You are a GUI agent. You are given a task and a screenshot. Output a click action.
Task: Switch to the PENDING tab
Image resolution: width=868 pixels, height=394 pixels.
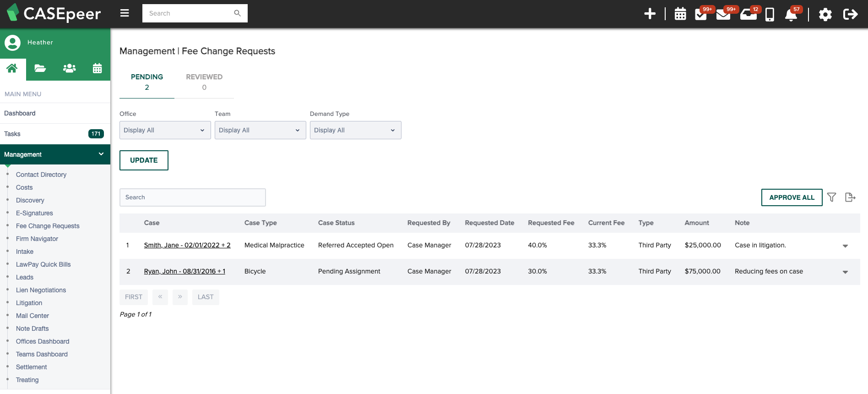(x=147, y=82)
